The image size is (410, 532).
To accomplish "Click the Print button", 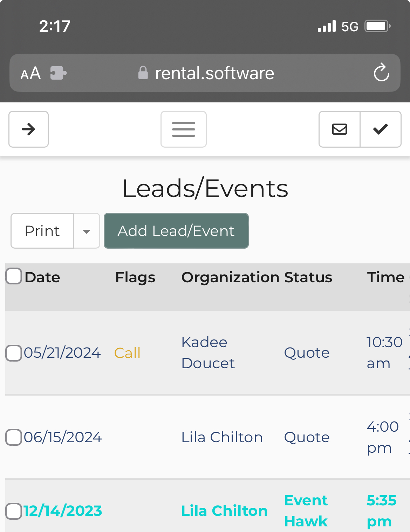I will point(42,231).
